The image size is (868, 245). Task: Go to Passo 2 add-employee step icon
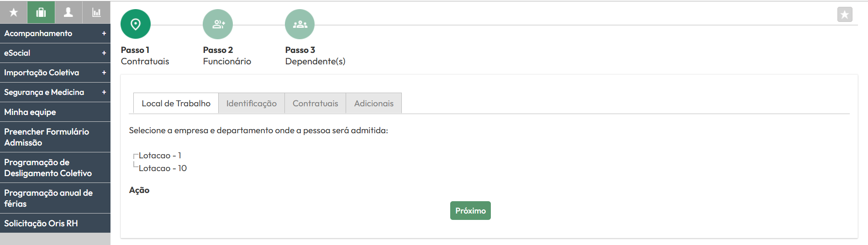point(218,24)
